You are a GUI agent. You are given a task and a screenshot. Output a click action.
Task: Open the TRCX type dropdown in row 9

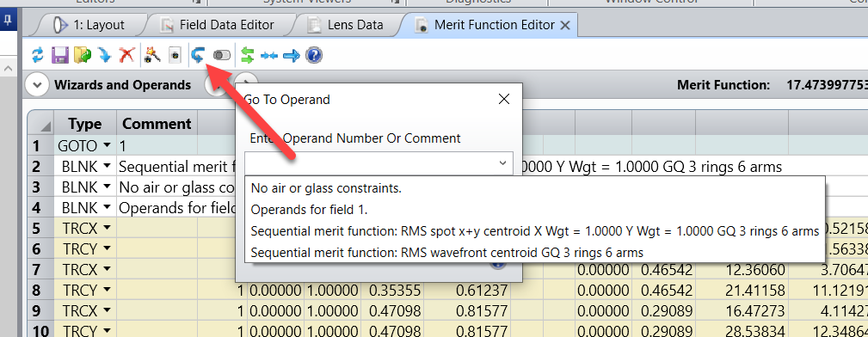pos(107,310)
